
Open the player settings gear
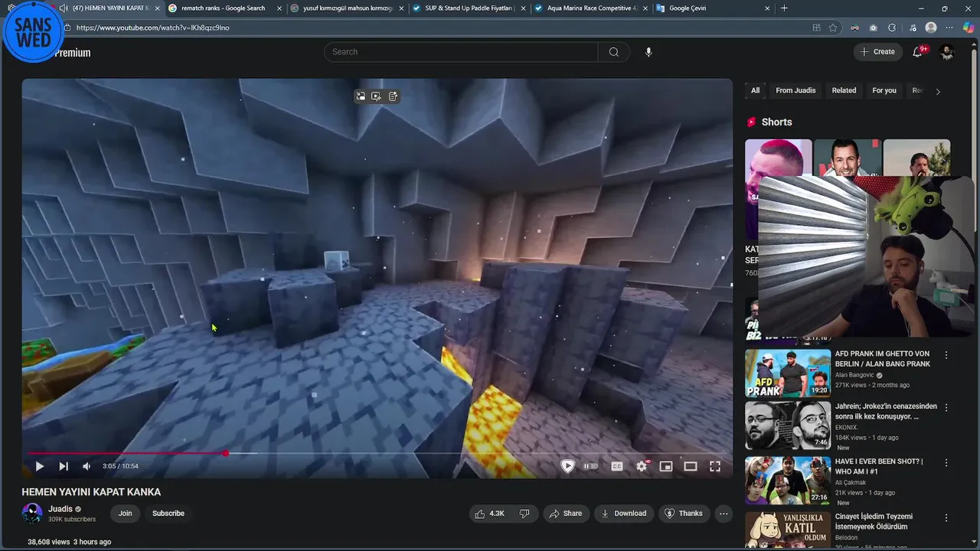(642, 466)
